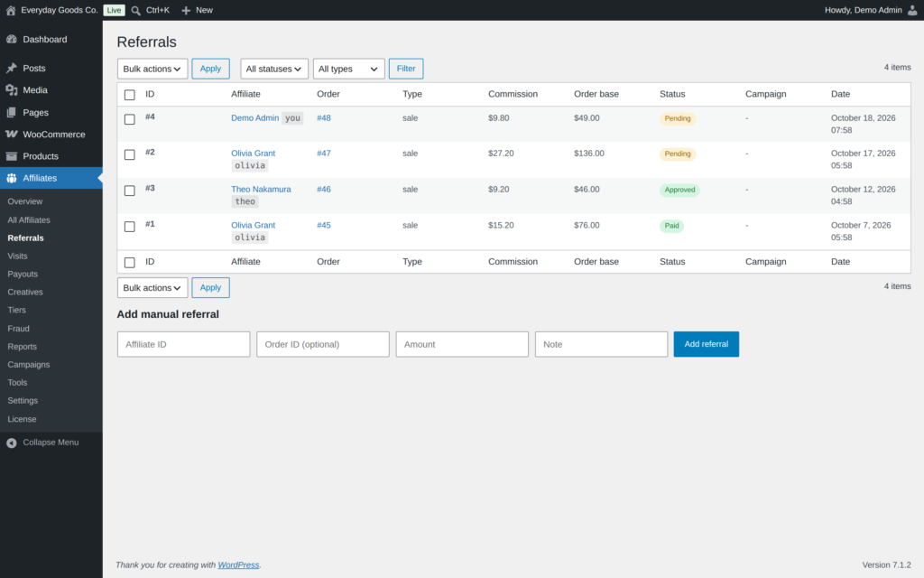Image resolution: width=924 pixels, height=578 pixels.
Task: Go to All Affiliates submenu
Action: click(x=29, y=219)
